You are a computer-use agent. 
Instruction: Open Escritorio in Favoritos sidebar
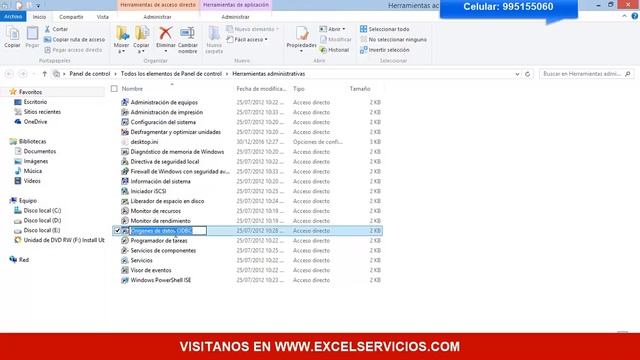pos(35,102)
